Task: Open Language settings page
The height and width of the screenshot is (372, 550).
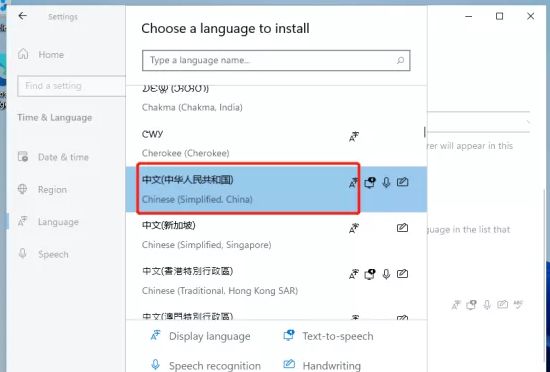Action: pyautogui.click(x=48, y=222)
